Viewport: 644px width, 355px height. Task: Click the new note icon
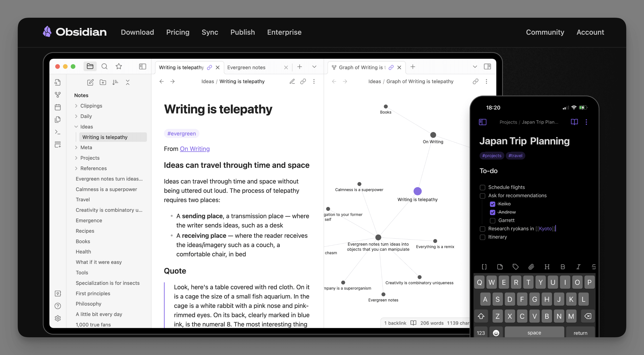tap(90, 82)
